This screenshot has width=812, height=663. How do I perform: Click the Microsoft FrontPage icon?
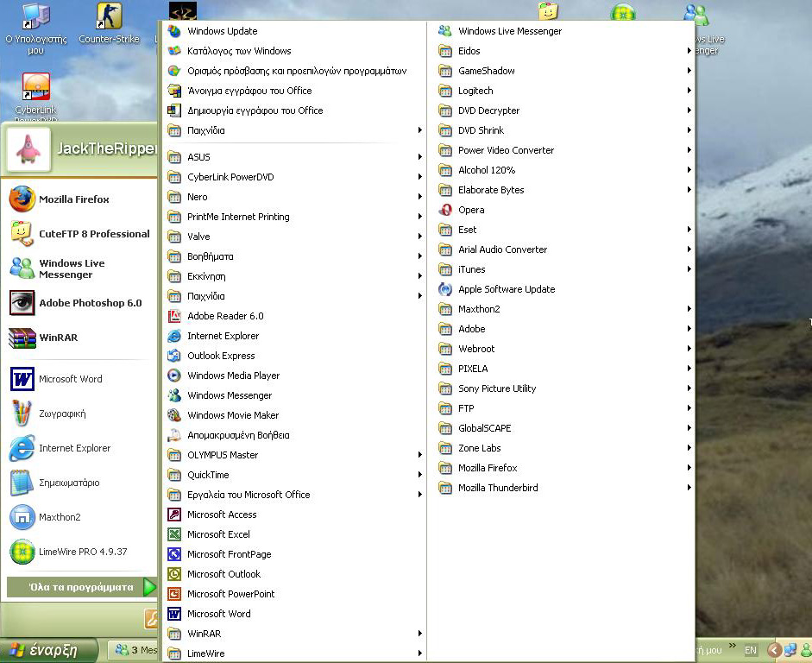pyautogui.click(x=174, y=554)
